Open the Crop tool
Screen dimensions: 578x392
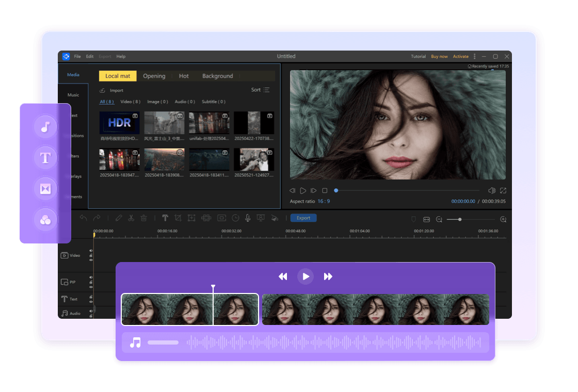(x=179, y=218)
